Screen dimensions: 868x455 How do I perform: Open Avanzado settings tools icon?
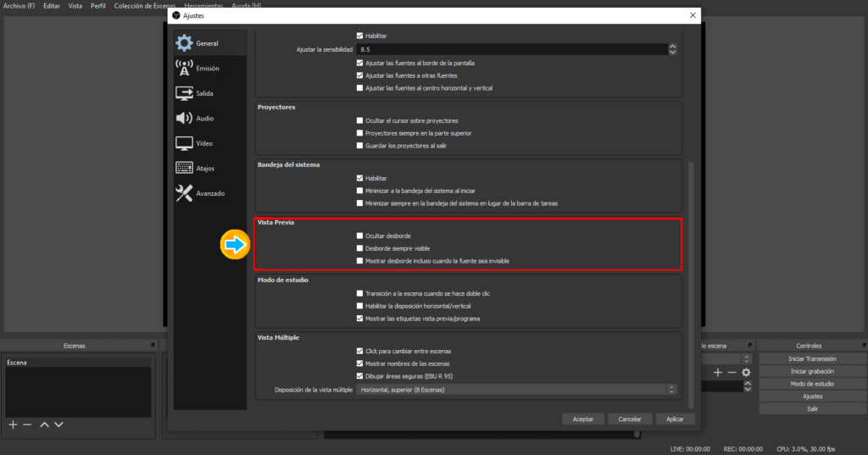point(184,193)
